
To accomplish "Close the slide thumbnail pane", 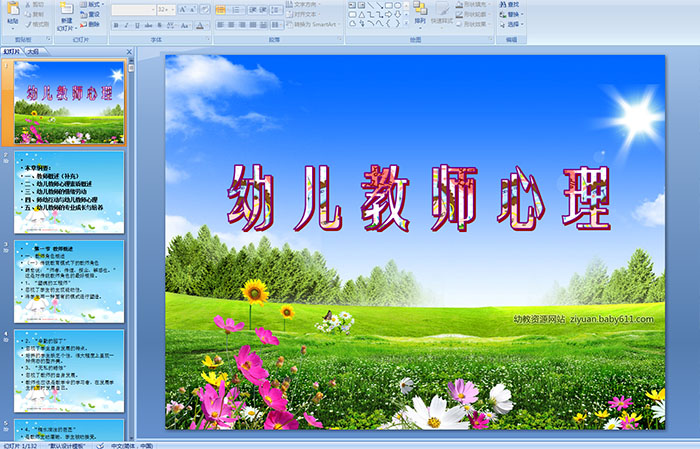I will [129, 52].
